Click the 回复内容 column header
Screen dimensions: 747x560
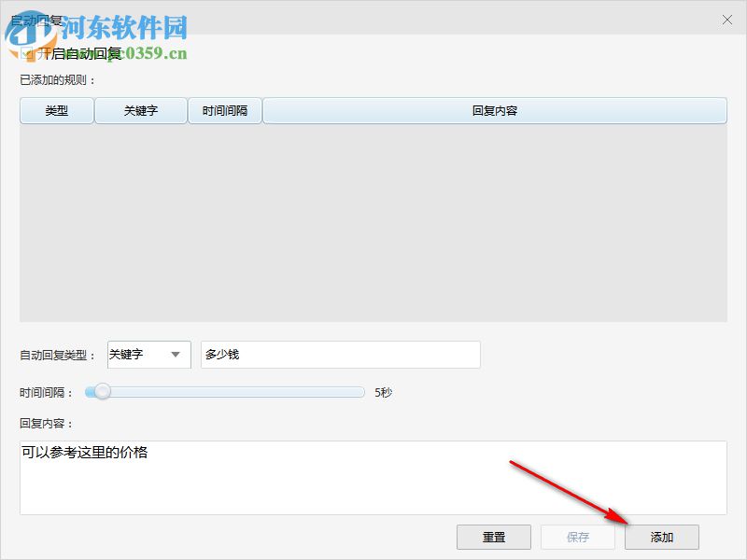(495, 110)
